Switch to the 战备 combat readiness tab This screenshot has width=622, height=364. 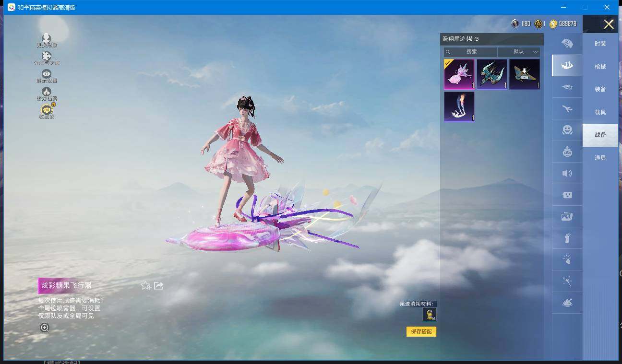pos(600,135)
